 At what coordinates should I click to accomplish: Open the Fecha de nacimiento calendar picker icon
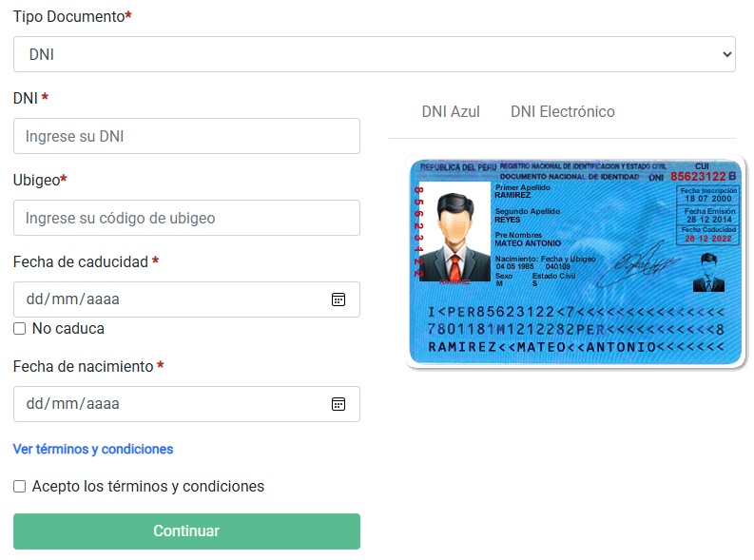click(x=338, y=404)
